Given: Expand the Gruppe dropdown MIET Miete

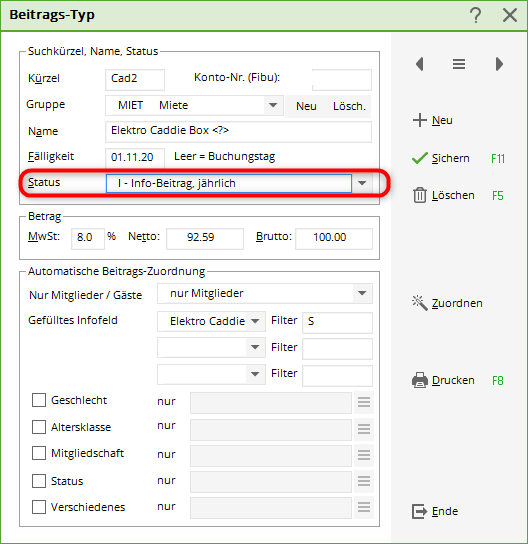Looking at the screenshot, I should click(x=273, y=105).
